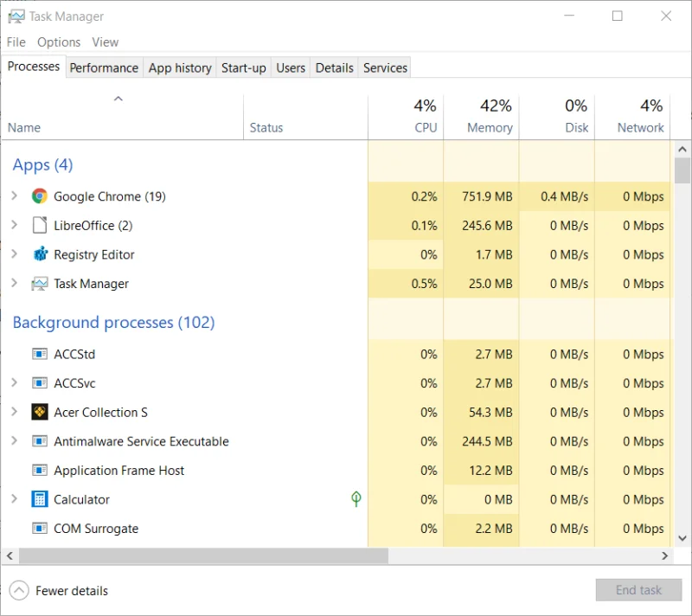Click the Antimalware Service Executable icon

(40, 441)
